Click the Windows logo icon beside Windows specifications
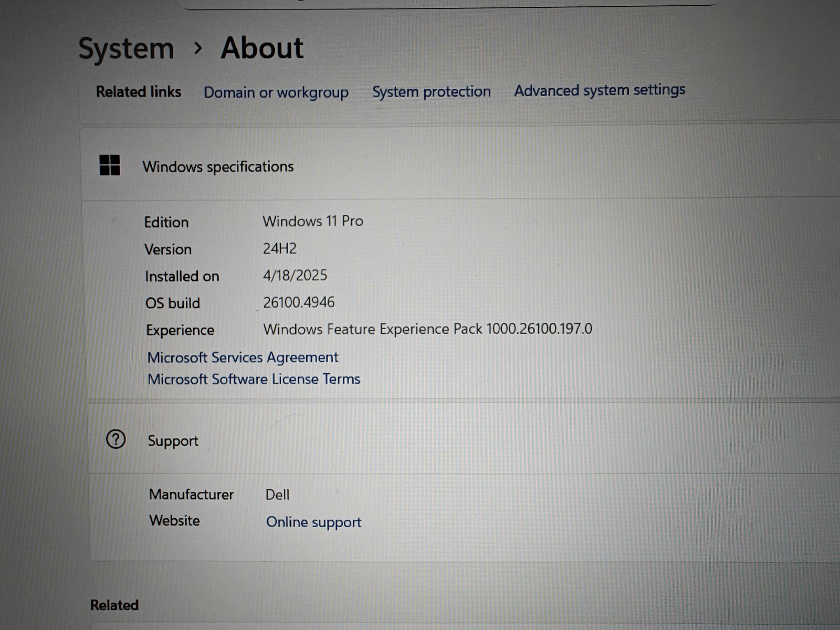 [x=110, y=165]
